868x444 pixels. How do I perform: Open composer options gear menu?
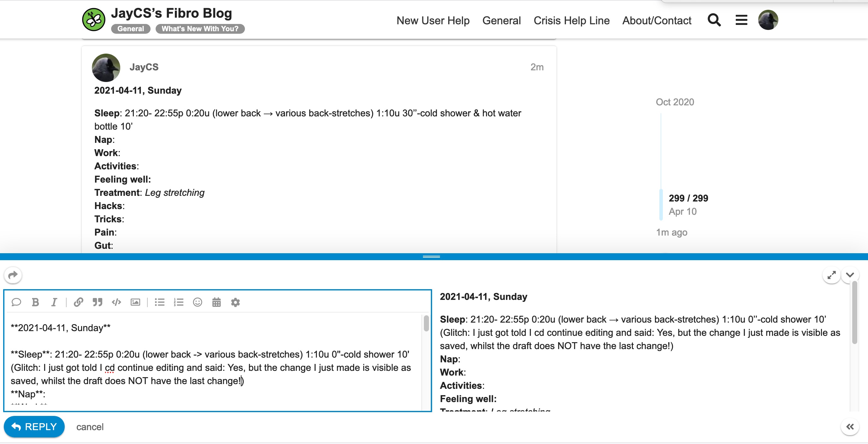pyautogui.click(x=235, y=302)
